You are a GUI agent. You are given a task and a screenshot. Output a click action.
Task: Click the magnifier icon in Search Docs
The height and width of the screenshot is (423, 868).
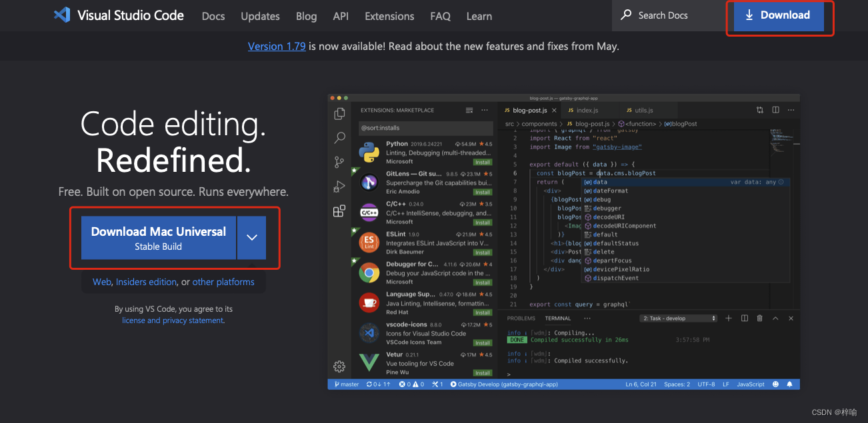626,15
